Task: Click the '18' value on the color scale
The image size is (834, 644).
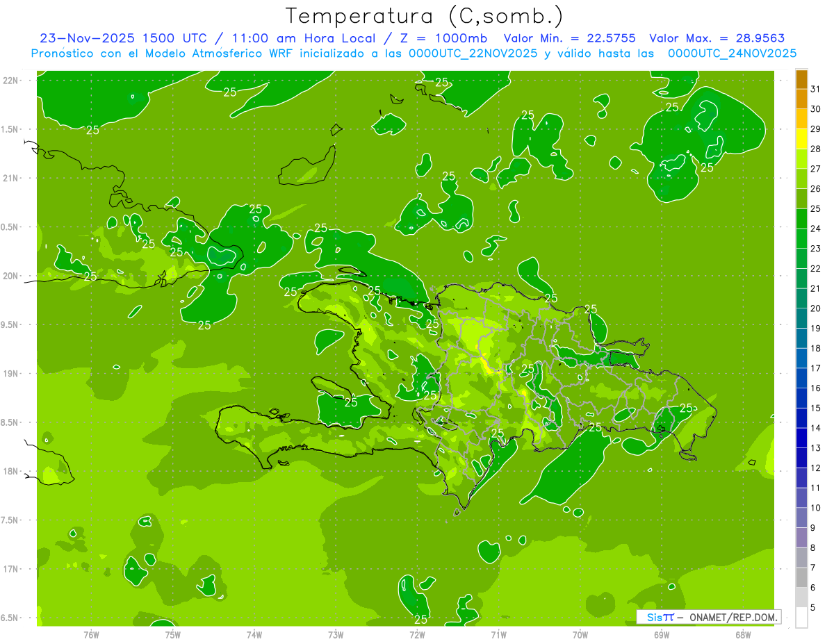Action: (x=816, y=348)
